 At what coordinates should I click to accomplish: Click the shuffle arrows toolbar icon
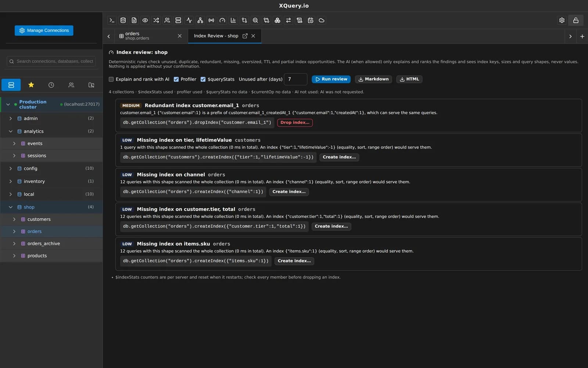point(156,21)
